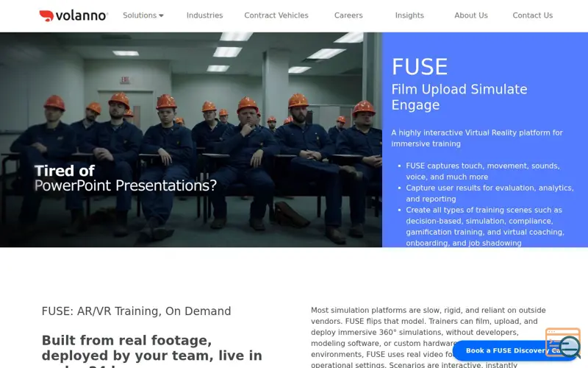Navigate to Contact Us

click(x=532, y=15)
